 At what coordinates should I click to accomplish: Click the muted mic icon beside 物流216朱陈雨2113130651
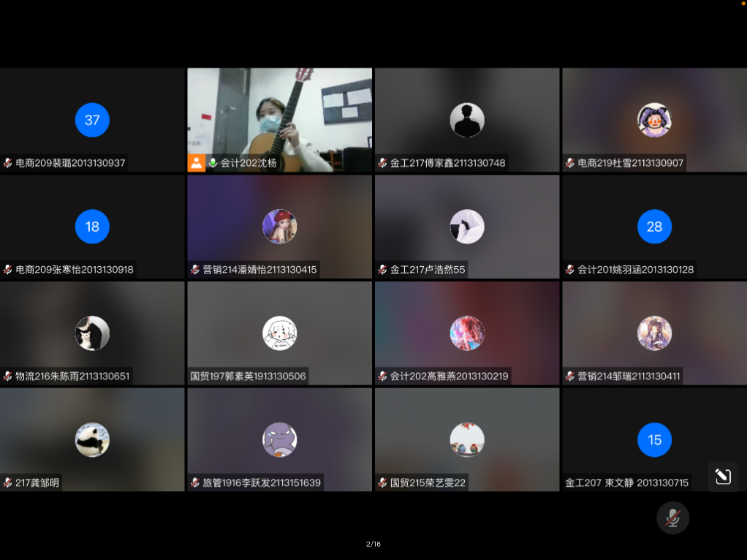tap(7, 377)
